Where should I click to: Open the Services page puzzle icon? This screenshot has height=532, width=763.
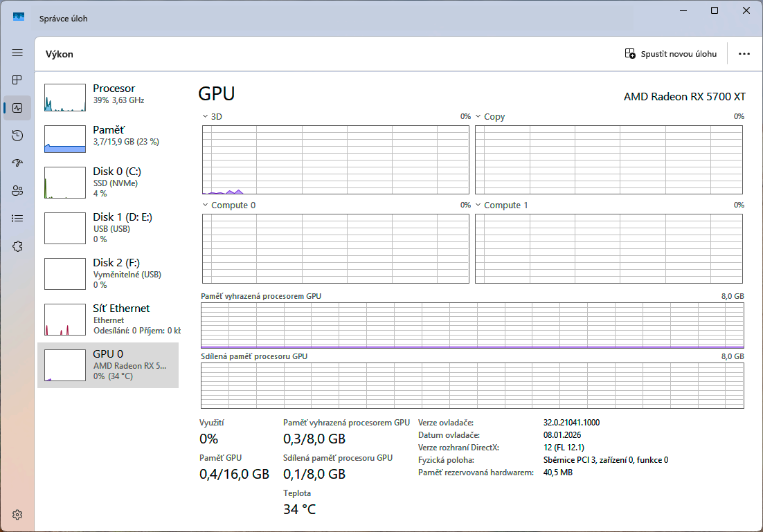17,246
